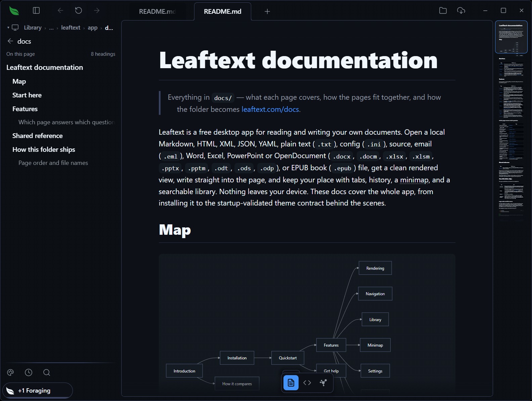
Task: Open the theme palette icon
Action: [10, 372]
